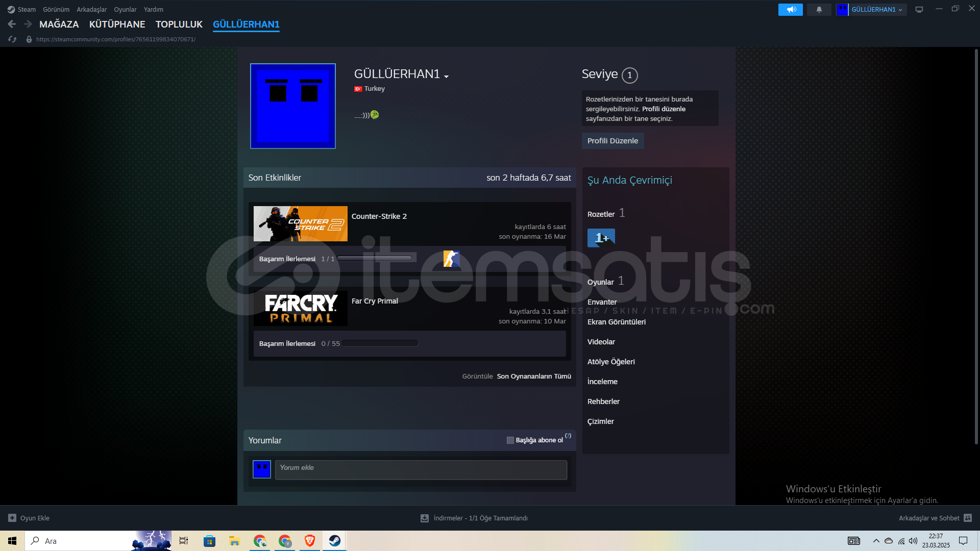Click the page reload icon
Image resolution: width=980 pixels, height=551 pixels.
click(12, 39)
